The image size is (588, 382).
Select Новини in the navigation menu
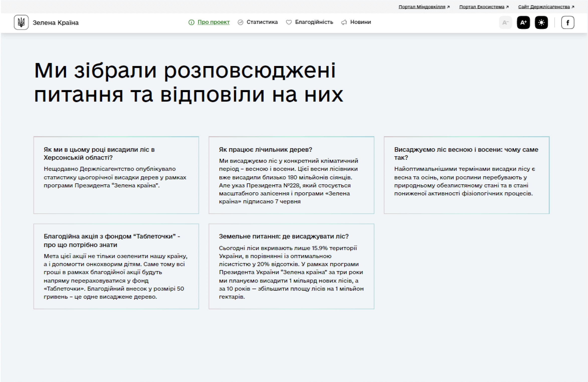[x=360, y=22]
